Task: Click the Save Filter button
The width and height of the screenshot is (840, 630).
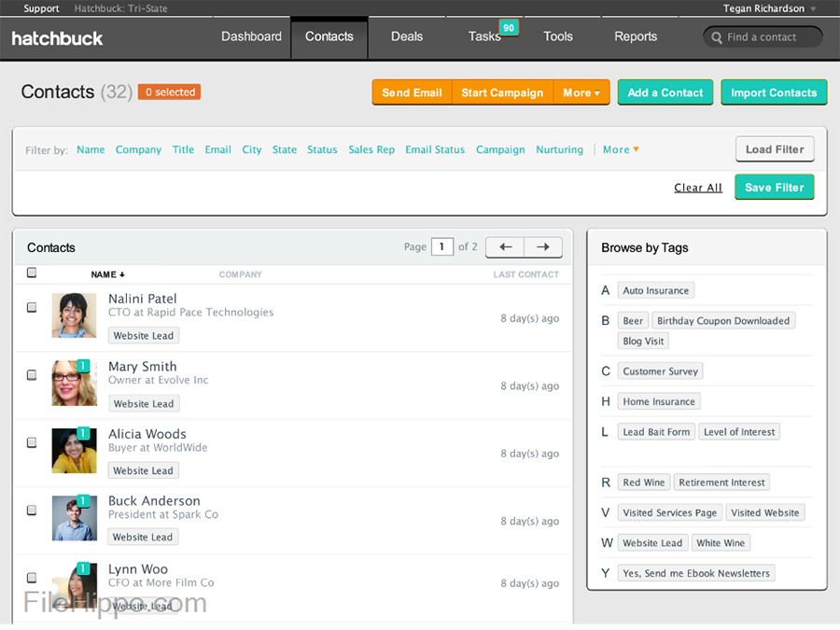Action: (x=775, y=188)
